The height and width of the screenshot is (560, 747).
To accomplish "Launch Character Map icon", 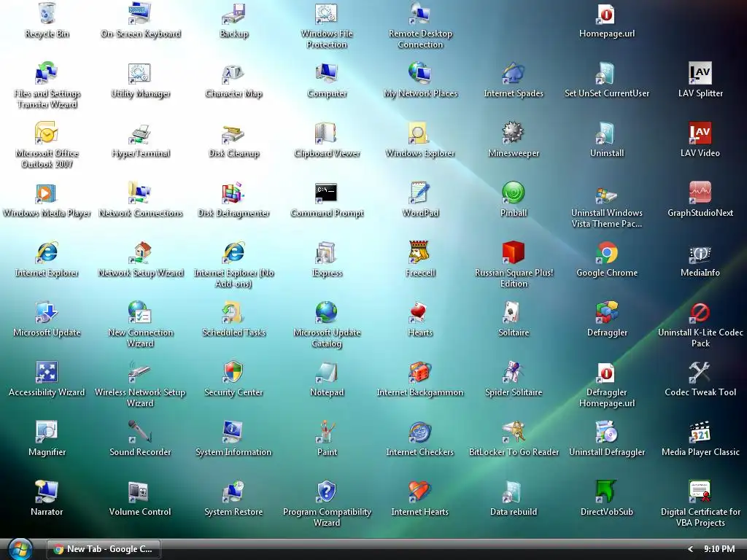I will pos(233,73).
